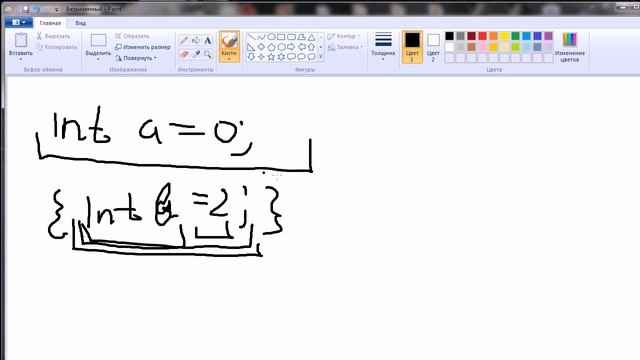The height and width of the screenshot is (360, 640).
Task: Click the Save icon in title bar
Action: click(25, 9)
